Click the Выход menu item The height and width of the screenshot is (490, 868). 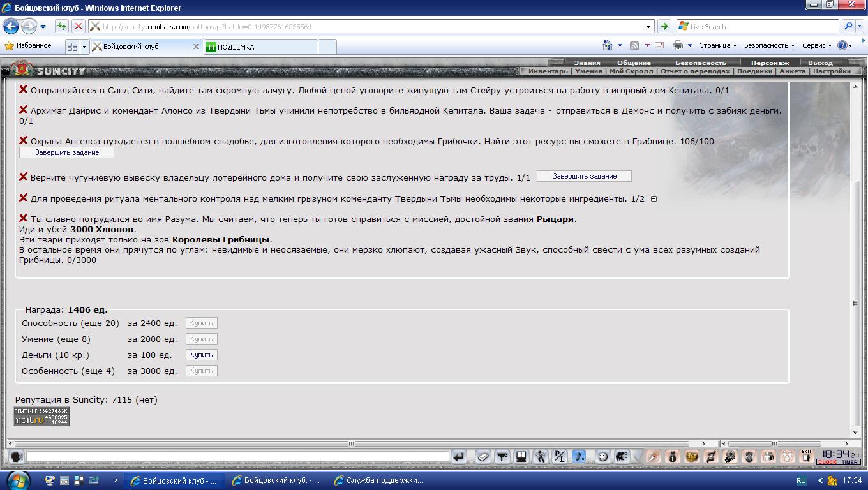pos(820,63)
